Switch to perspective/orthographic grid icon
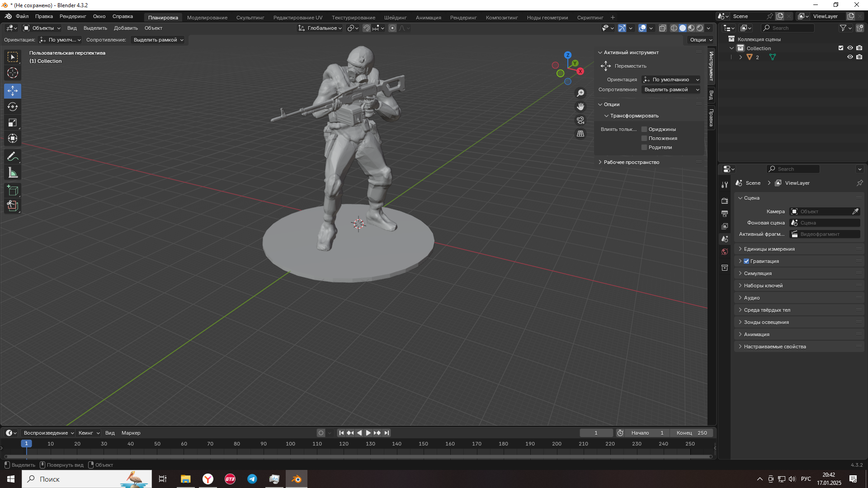 (x=580, y=134)
